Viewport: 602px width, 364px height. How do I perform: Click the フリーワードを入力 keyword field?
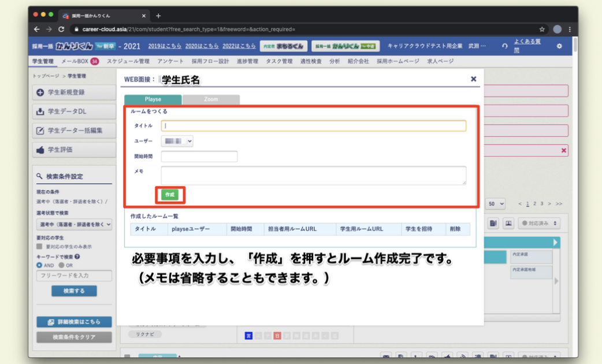click(74, 276)
